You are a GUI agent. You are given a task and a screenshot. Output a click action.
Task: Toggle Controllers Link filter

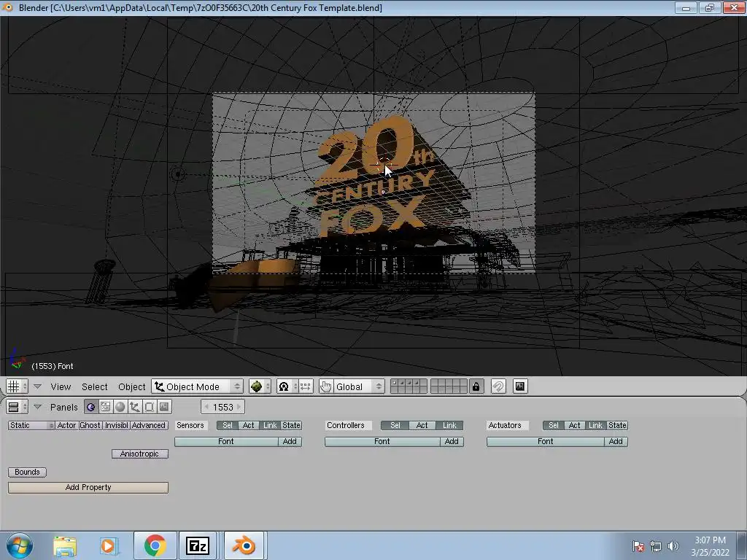(449, 425)
